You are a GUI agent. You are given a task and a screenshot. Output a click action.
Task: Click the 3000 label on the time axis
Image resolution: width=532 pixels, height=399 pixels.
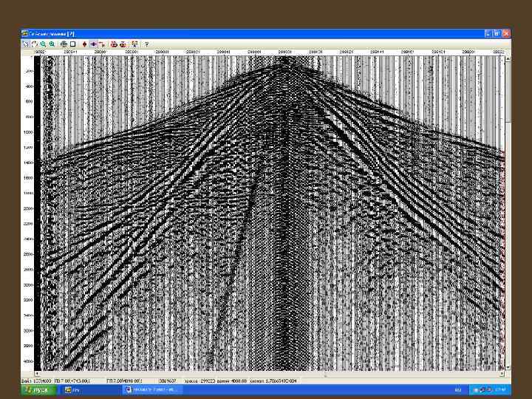pos(29,285)
